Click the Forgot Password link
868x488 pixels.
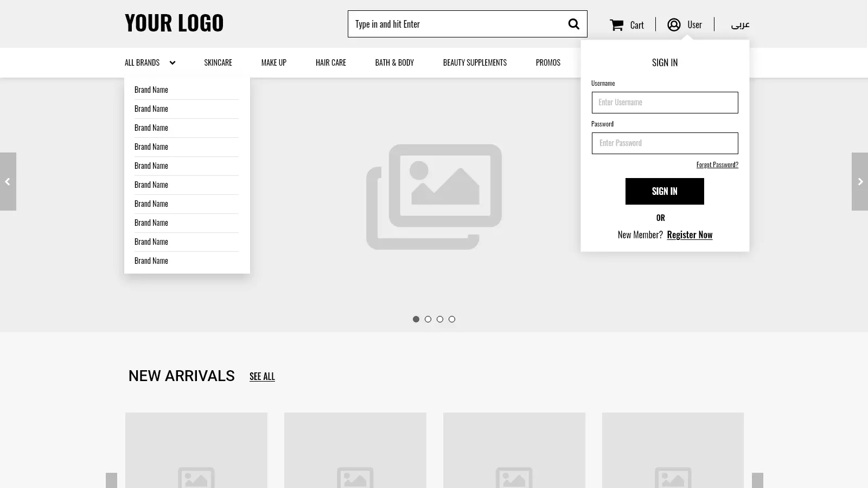coord(717,164)
